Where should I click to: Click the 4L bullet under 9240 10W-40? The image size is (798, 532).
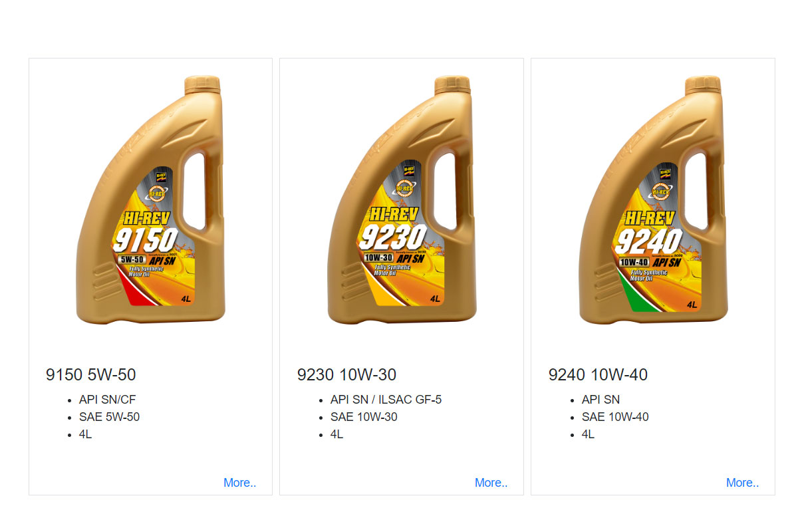coord(589,434)
